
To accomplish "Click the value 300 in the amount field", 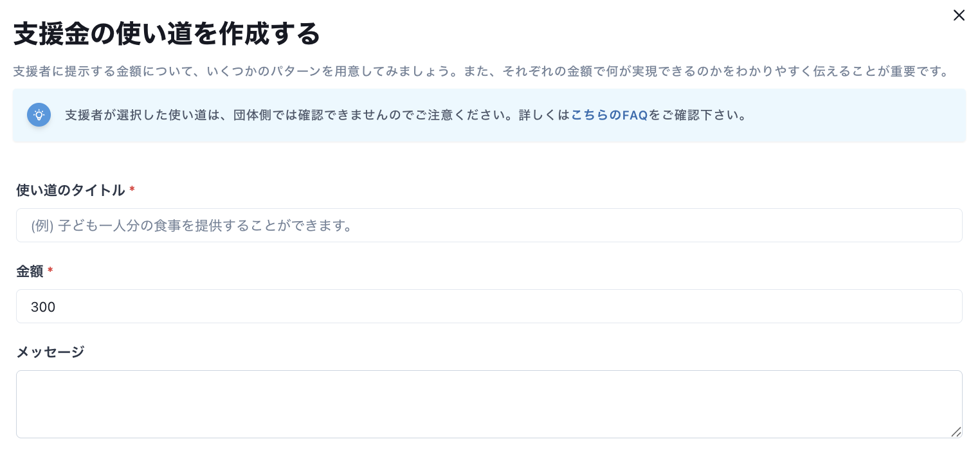I will click(x=43, y=307).
